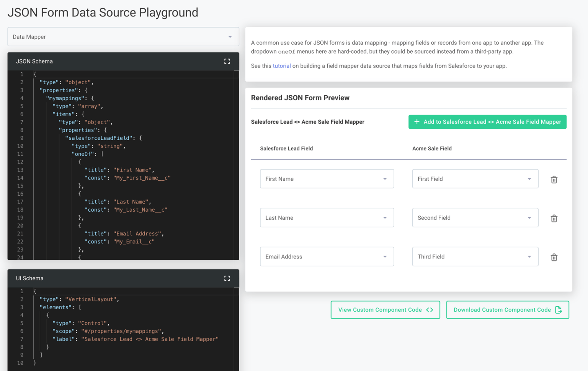
Task: Open the First Name Salesforce field dropdown
Action: (327, 179)
